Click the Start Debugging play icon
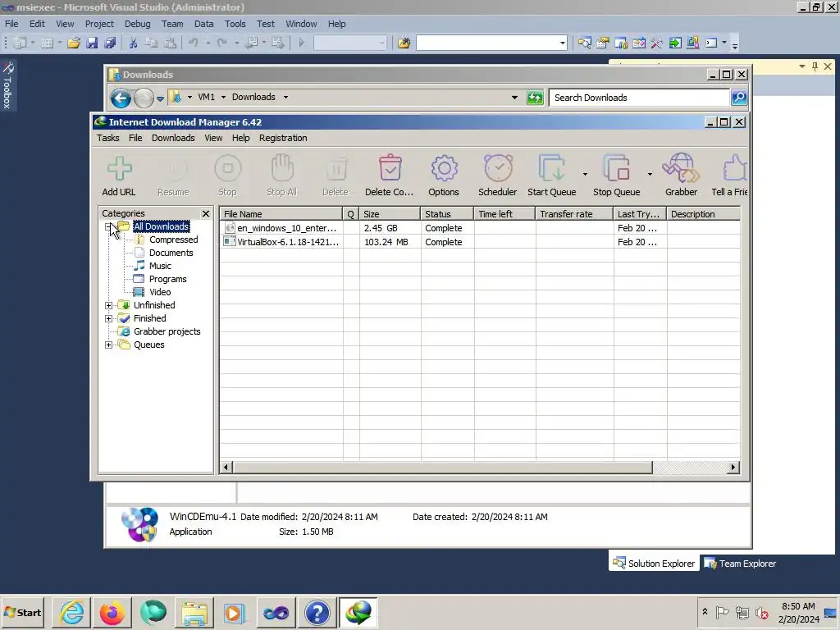The width and height of the screenshot is (840, 630). click(x=301, y=43)
